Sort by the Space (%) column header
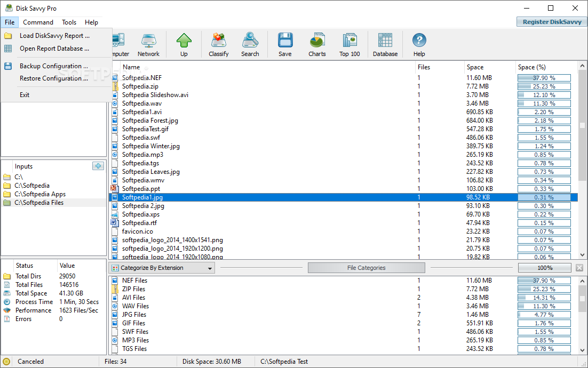This screenshot has width=588, height=368. click(x=547, y=67)
